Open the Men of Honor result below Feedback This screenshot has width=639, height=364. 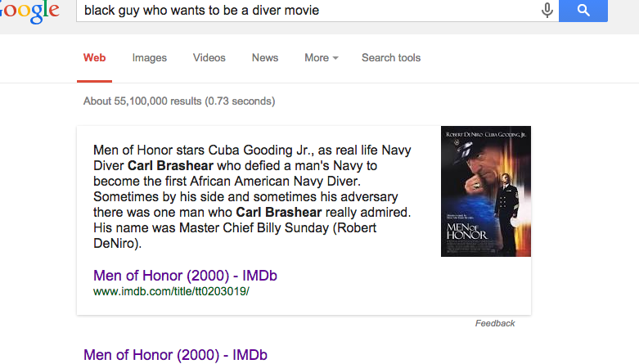pyautogui.click(x=175, y=355)
